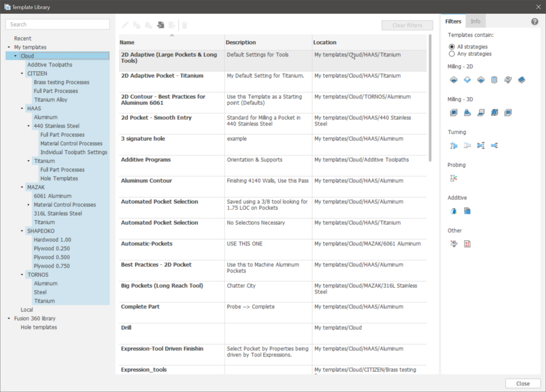
Task: Select the Any strategies radio button
Action: click(452, 54)
